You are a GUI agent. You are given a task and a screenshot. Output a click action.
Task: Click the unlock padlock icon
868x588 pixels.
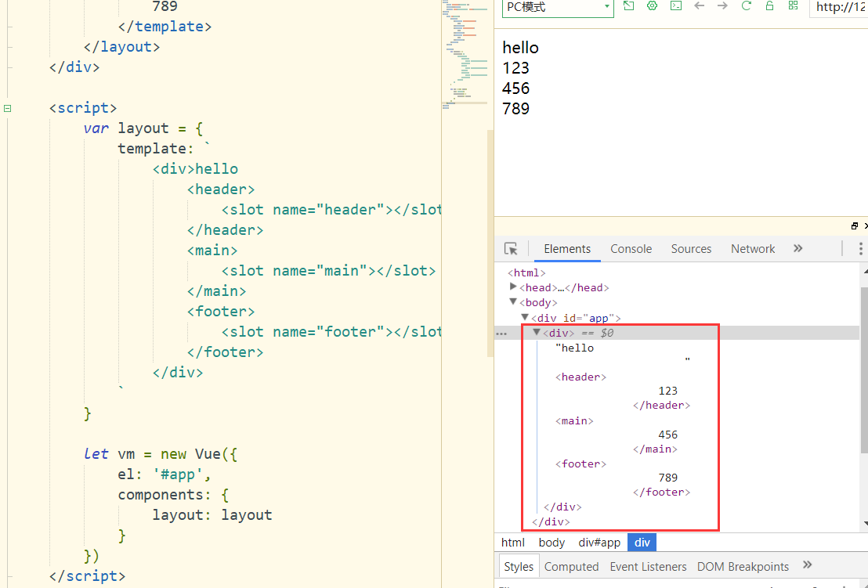769,6
